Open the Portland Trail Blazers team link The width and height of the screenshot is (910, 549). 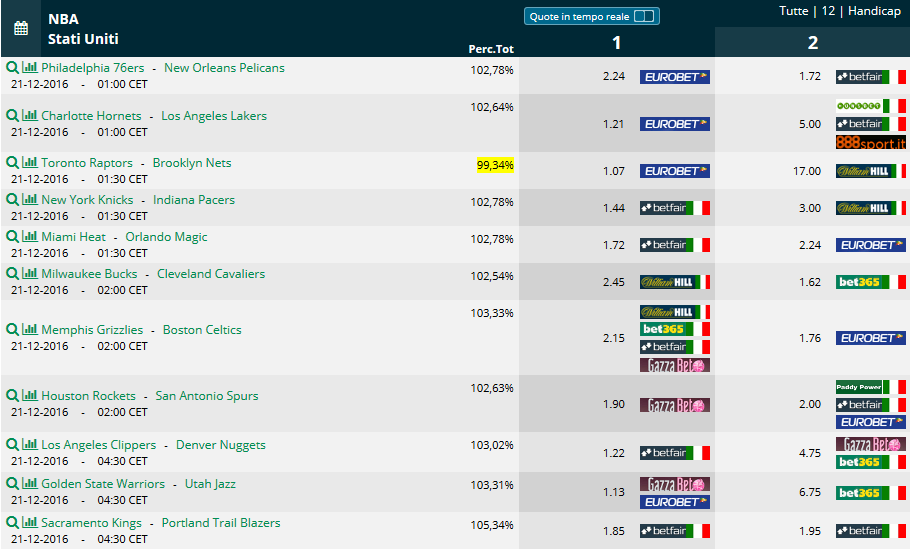(x=221, y=523)
